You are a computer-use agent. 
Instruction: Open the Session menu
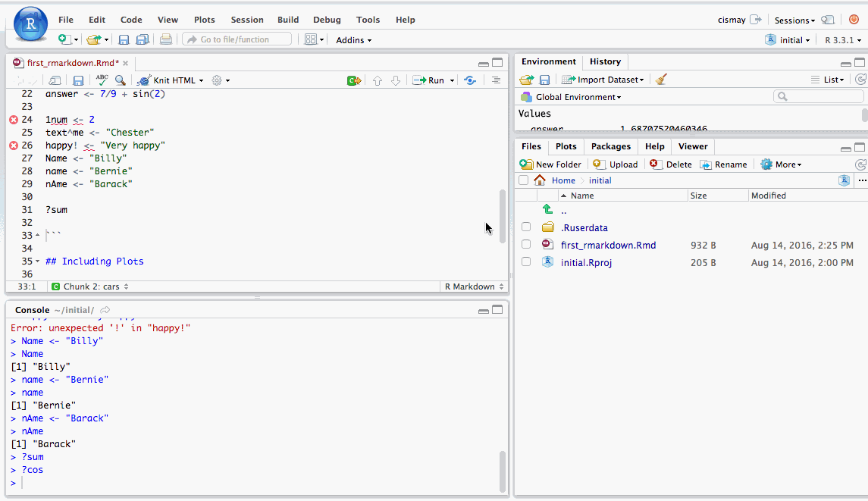pos(247,20)
